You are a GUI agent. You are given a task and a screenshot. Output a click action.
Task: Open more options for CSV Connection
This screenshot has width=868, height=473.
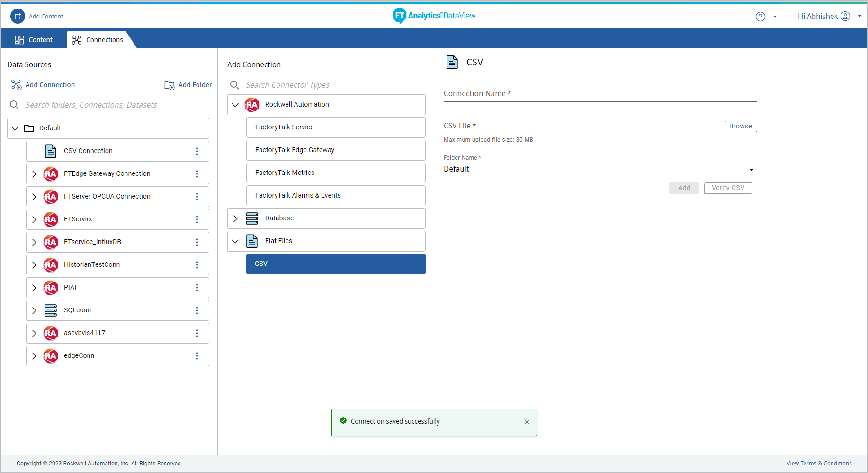pos(197,151)
